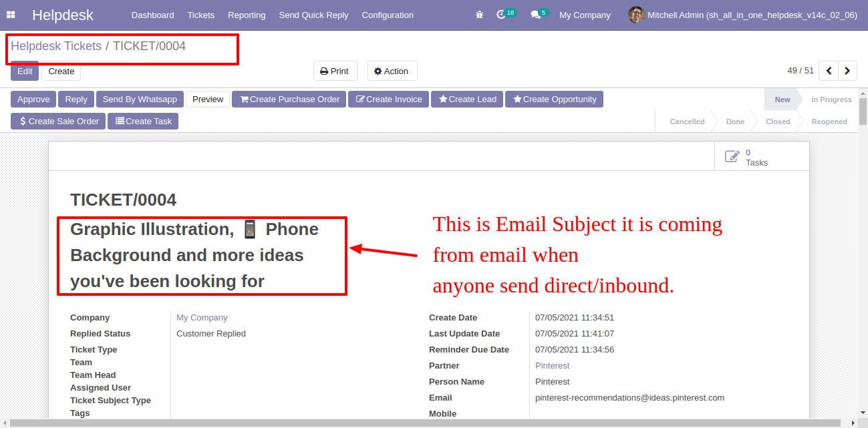Viewport: 868px width, 428px height.
Task: Open the Configuration menu
Action: coord(388,15)
